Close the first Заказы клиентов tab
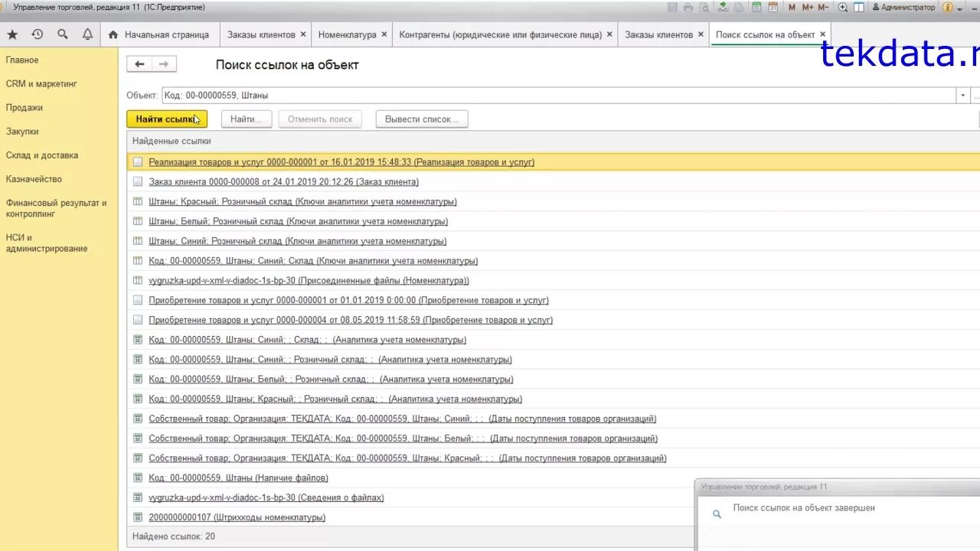 303,34
